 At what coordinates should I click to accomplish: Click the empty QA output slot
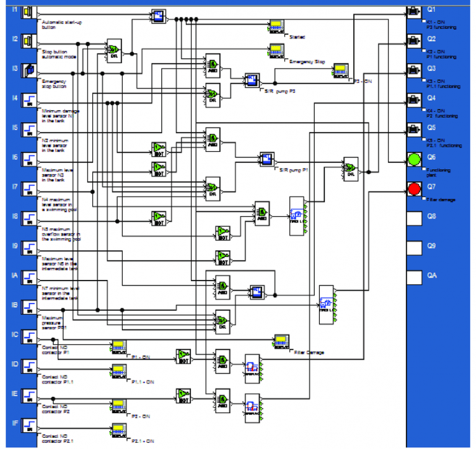pyautogui.click(x=414, y=276)
